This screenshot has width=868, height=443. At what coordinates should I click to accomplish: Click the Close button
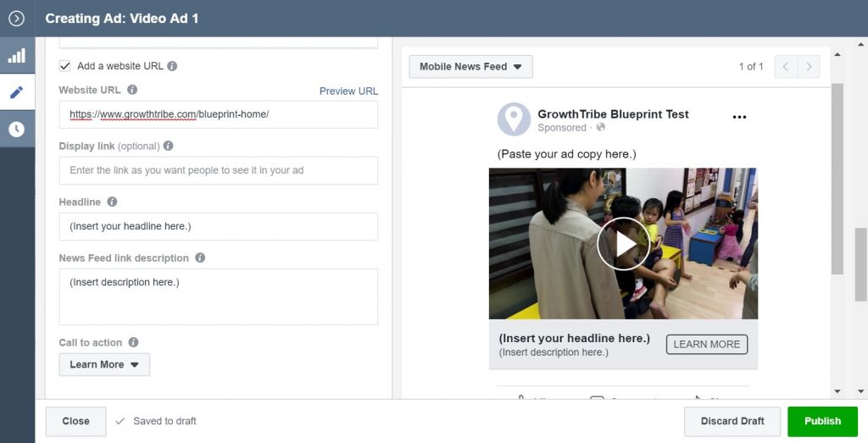coord(75,421)
